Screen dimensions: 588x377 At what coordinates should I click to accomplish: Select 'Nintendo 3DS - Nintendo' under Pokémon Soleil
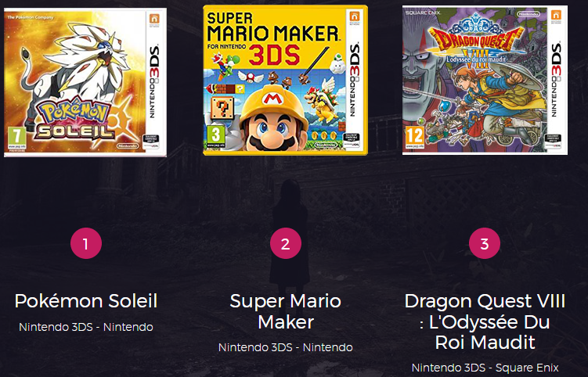86,327
